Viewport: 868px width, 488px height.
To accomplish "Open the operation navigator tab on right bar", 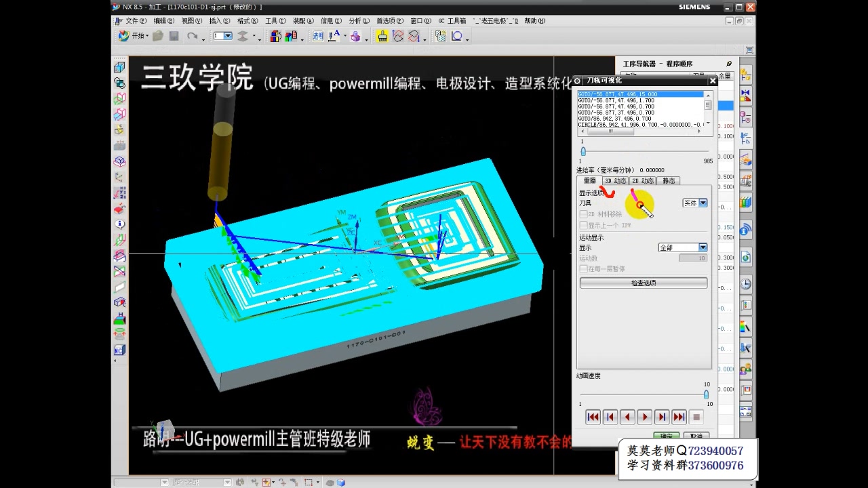I will pos(746,139).
